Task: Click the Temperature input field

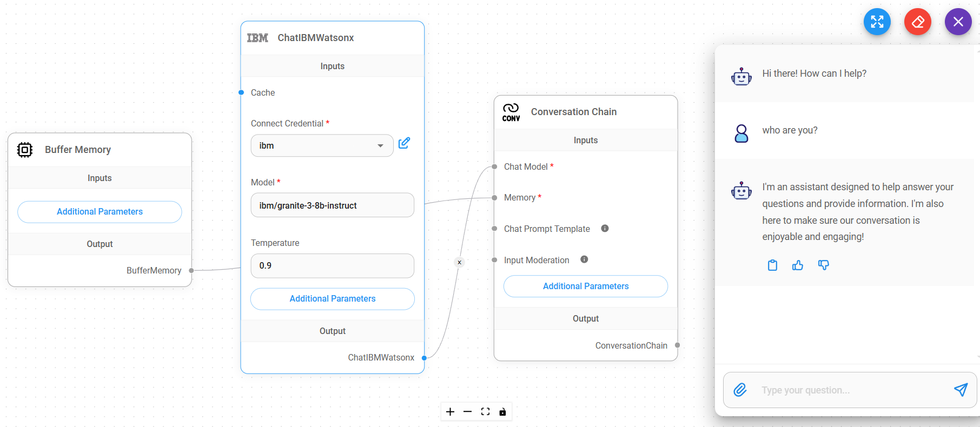Action: (332, 266)
